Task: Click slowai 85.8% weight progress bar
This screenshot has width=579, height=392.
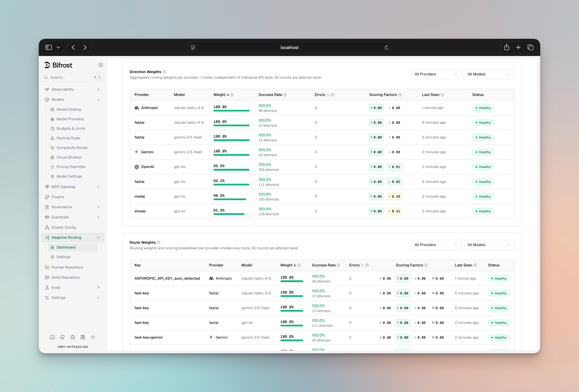Action: coord(231,214)
